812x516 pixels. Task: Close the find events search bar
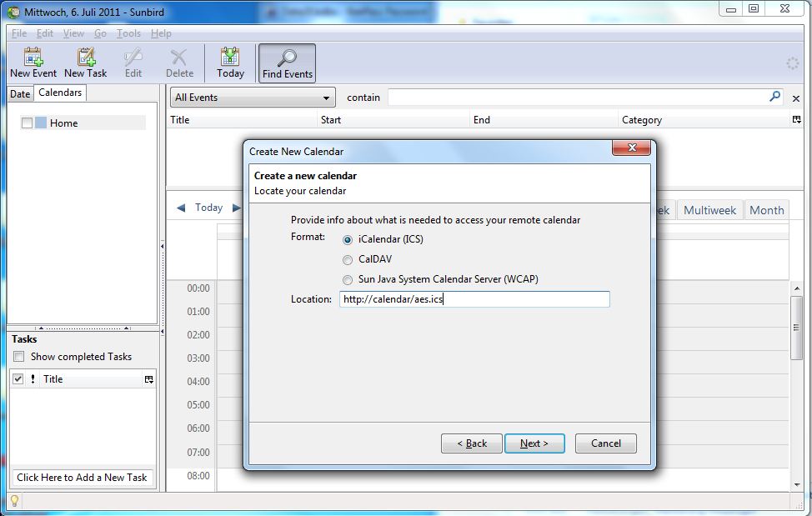coord(796,98)
